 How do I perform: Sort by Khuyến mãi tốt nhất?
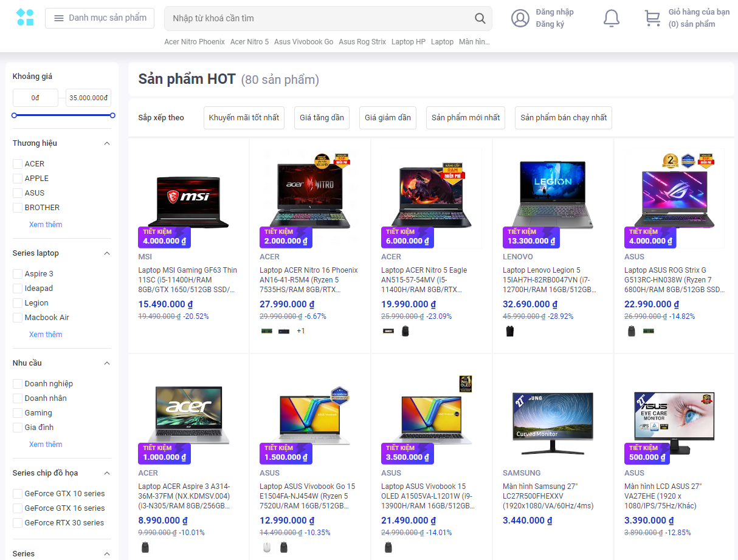(244, 118)
